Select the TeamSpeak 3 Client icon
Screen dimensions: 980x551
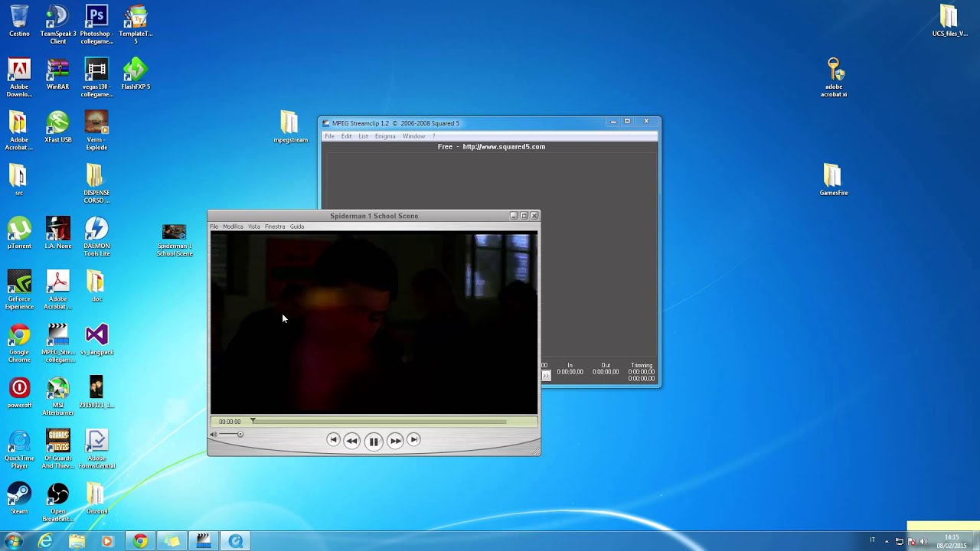pyautogui.click(x=58, y=24)
